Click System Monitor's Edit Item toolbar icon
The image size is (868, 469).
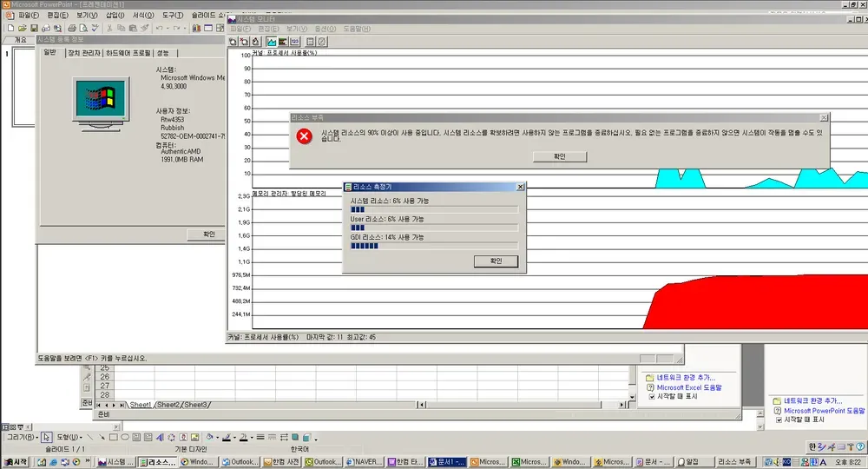[255, 42]
